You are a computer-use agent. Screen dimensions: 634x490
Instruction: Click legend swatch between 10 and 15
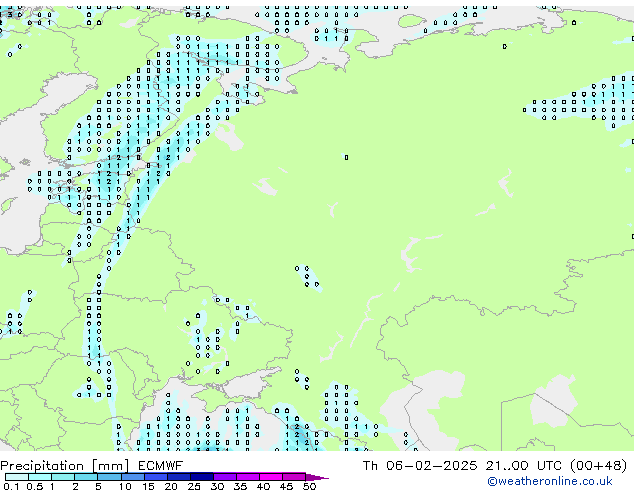[x=133, y=477]
